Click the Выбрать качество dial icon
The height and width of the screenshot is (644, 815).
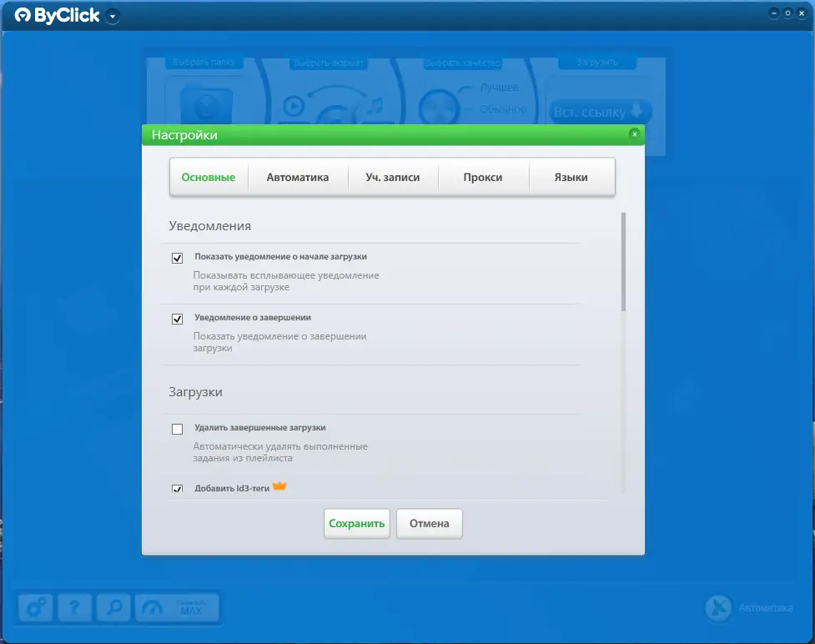[x=440, y=108]
